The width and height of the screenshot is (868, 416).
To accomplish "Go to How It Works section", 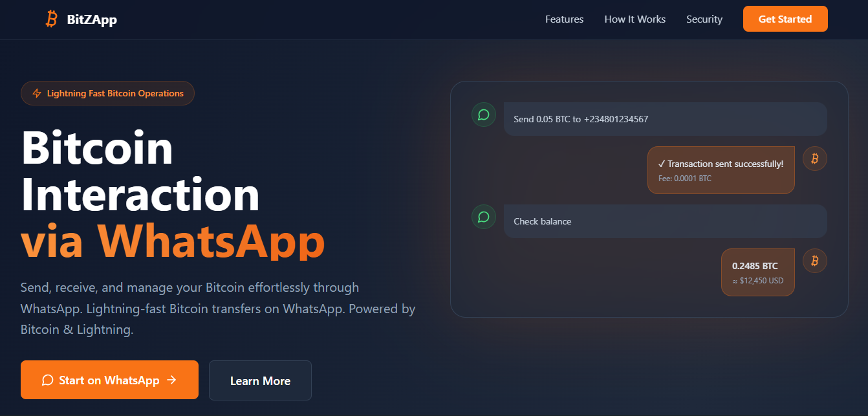I will [x=635, y=19].
